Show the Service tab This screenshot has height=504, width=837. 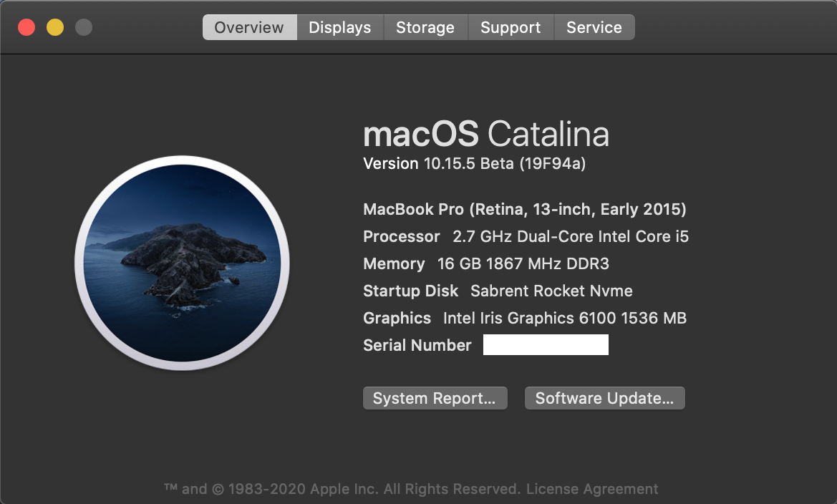pyautogui.click(x=594, y=28)
